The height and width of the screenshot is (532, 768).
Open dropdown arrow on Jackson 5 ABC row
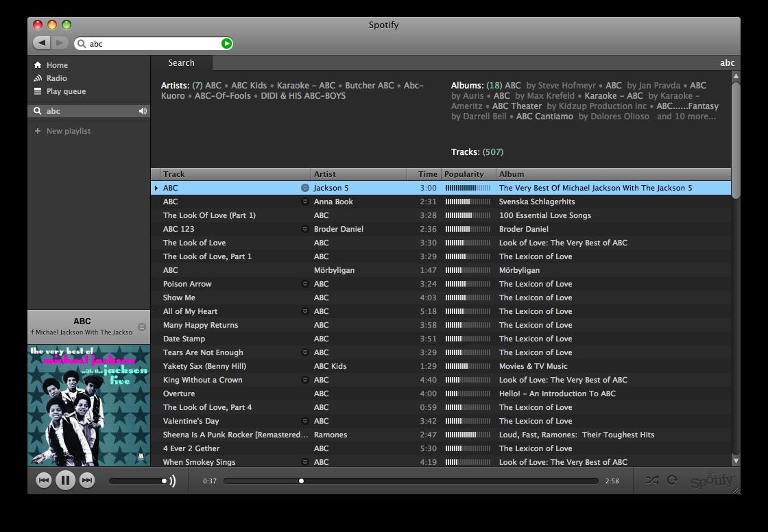304,188
